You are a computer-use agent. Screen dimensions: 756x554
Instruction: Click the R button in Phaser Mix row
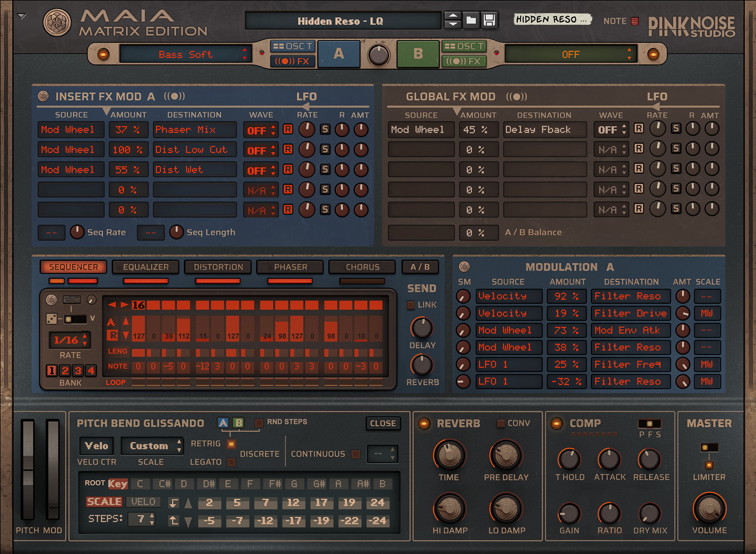pos(288,129)
